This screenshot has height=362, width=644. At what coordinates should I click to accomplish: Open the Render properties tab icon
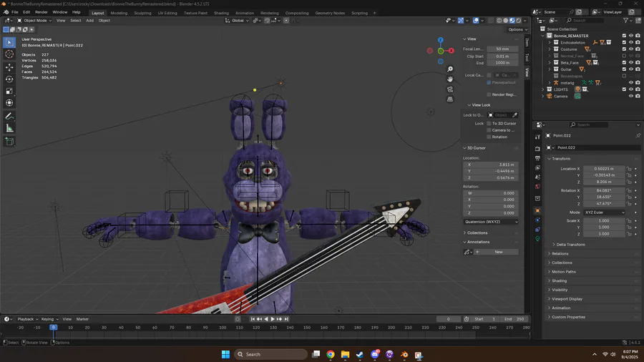537,149
